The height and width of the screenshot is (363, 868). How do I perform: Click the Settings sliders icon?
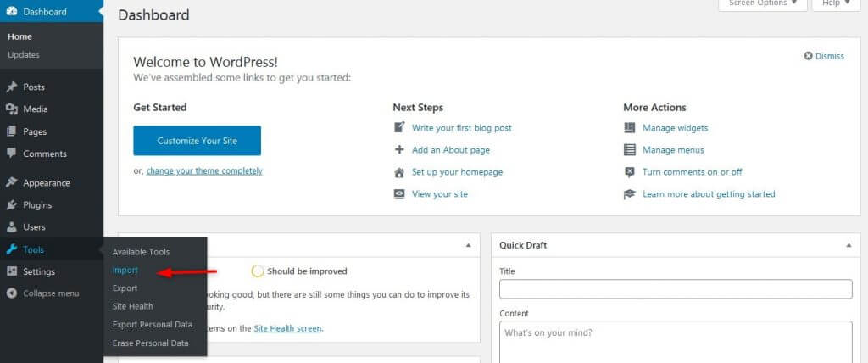[x=12, y=271]
